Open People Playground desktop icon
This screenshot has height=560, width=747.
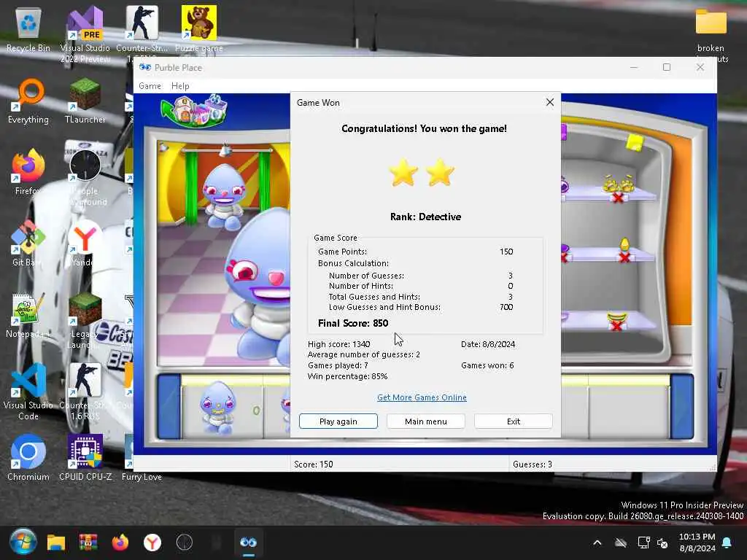tap(85, 178)
